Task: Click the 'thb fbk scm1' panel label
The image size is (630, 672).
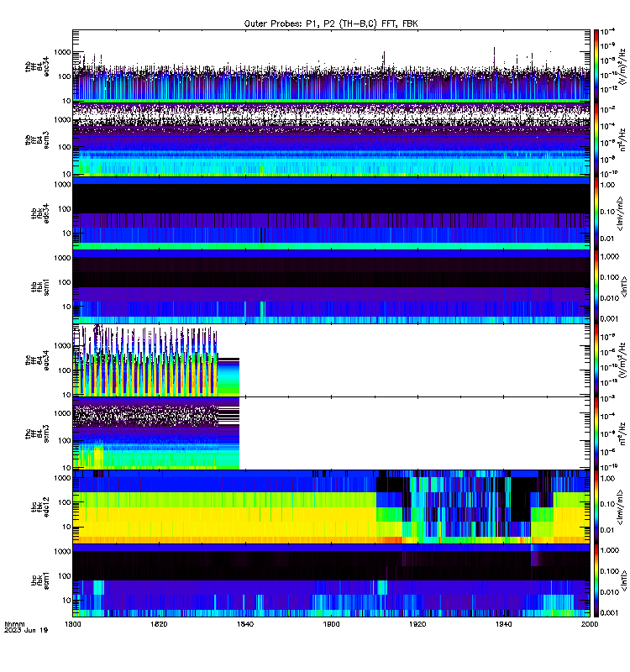Action: 39,286
